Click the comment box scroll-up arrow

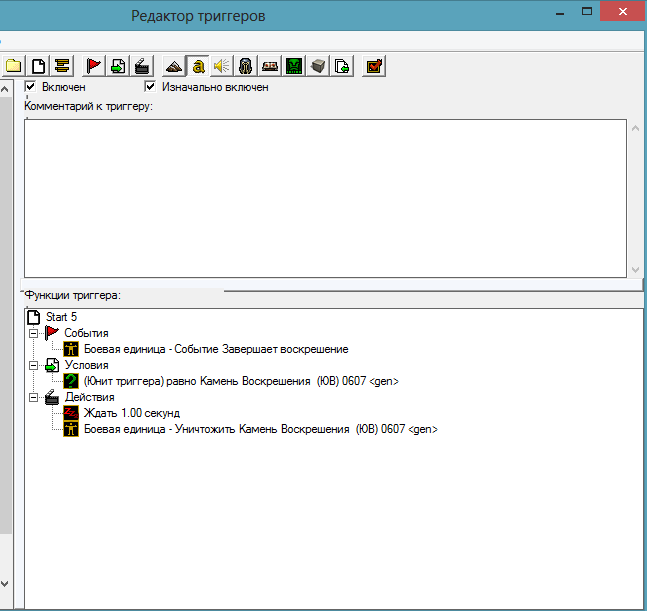[x=635, y=128]
